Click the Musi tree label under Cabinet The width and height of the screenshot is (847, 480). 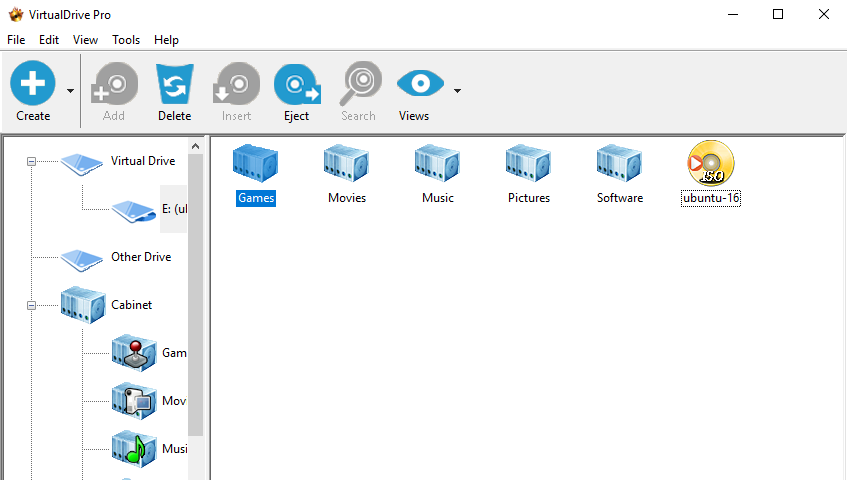174,449
